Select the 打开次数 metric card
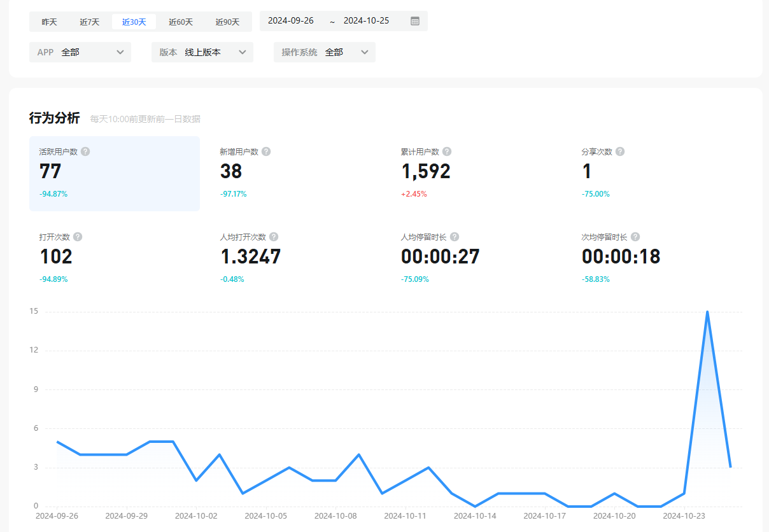 click(x=115, y=258)
